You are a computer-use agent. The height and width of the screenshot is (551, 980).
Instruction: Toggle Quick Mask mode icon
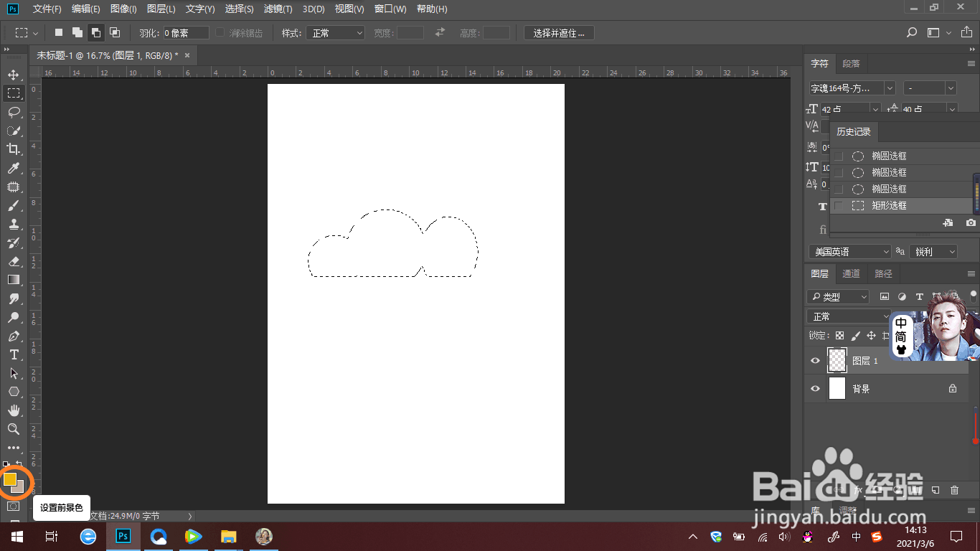14,506
